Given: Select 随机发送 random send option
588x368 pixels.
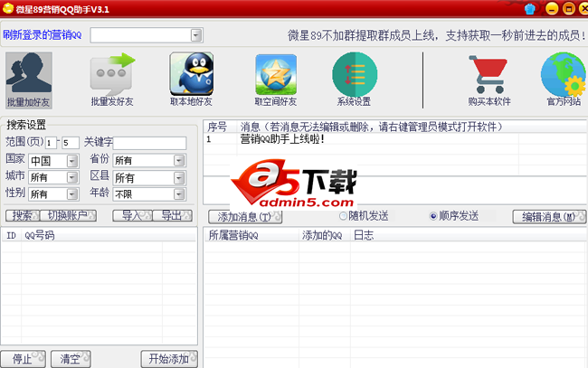Looking at the screenshot, I should [364, 216].
